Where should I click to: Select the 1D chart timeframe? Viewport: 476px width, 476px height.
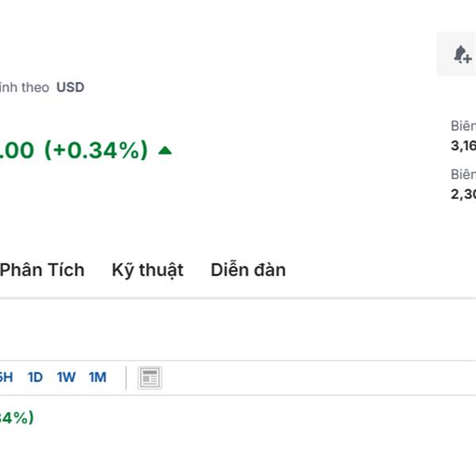tap(35, 378)
